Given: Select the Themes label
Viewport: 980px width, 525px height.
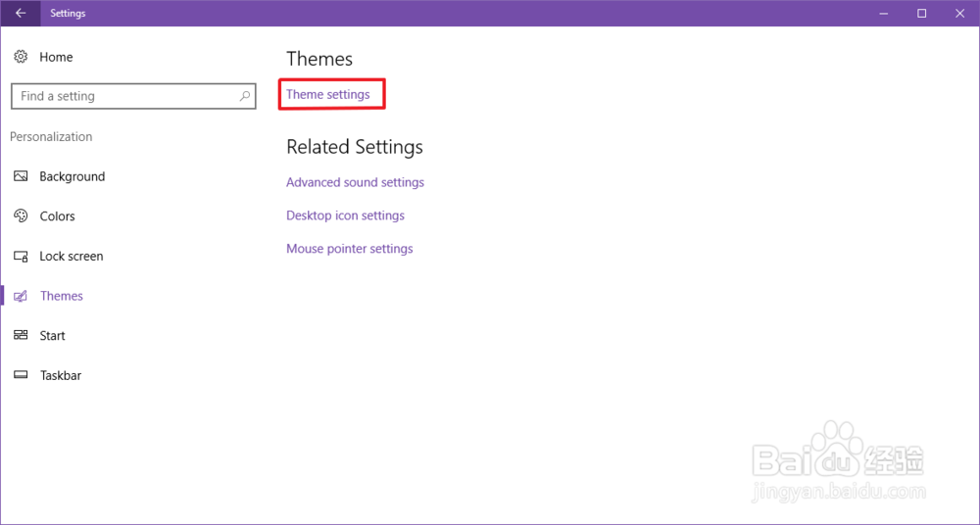Looking at the screenshot, I should (61, 296).
